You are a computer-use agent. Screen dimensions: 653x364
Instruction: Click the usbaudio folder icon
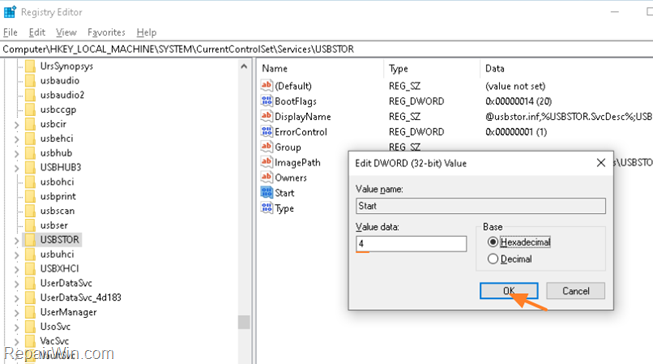click(x=30, y=80)
